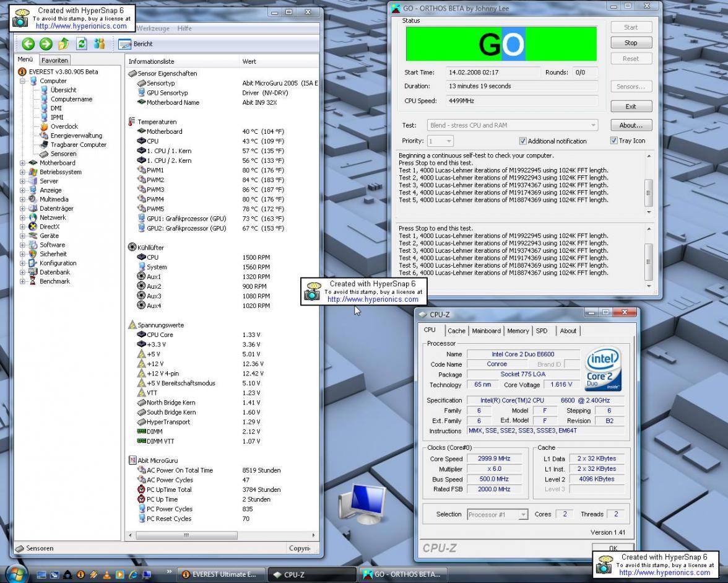
Task: Expand the quick launch overflow chevron
Action: pos(169,571)
